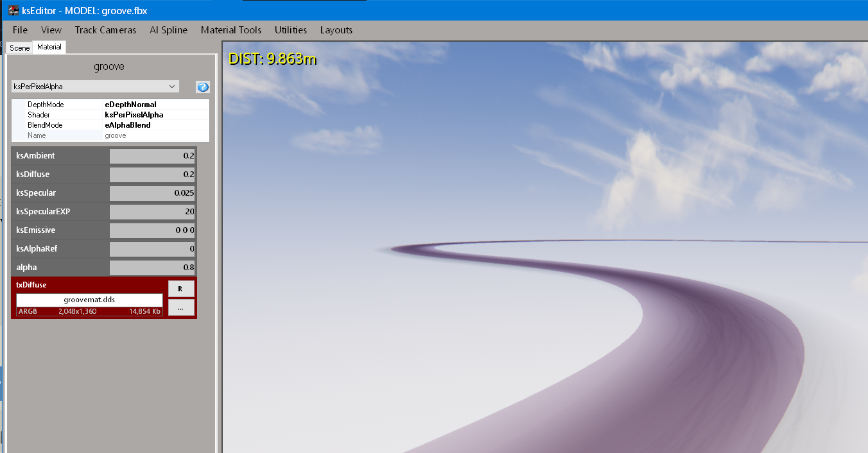This screenshot has width=868, height=453.
Task: Click the blue help question mark icon
Action: click(203, 87)
